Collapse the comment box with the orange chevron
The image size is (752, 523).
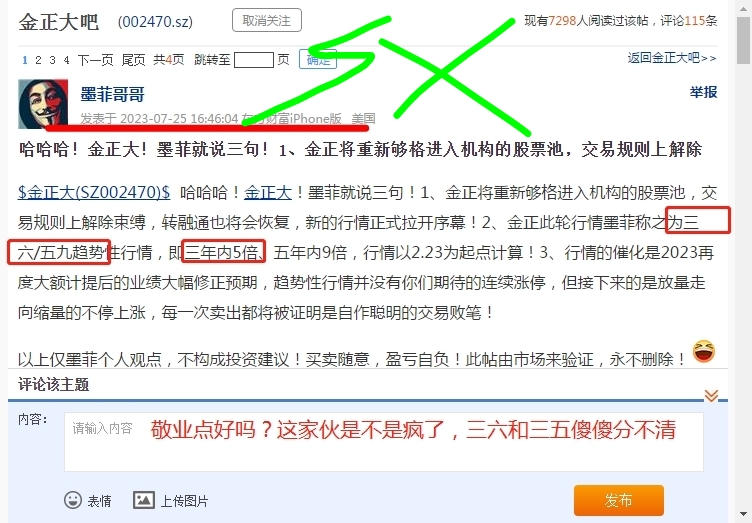(711, 395)
